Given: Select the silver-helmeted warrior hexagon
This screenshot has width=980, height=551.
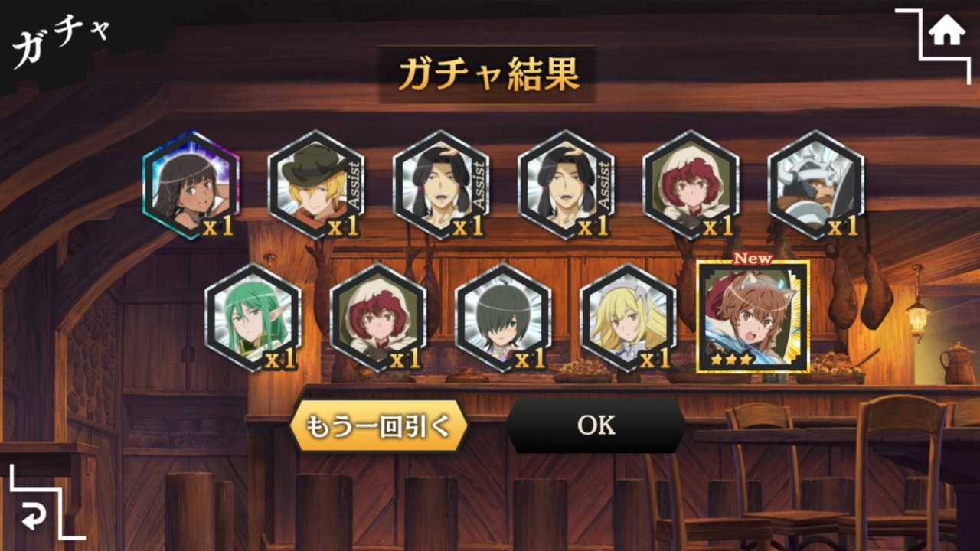Looking at the screenshot, I should (815, 185).
